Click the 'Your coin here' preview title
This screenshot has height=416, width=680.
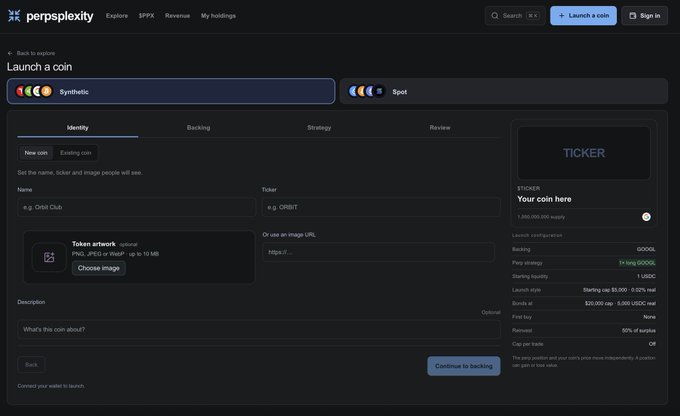click(x=544, y=199)
